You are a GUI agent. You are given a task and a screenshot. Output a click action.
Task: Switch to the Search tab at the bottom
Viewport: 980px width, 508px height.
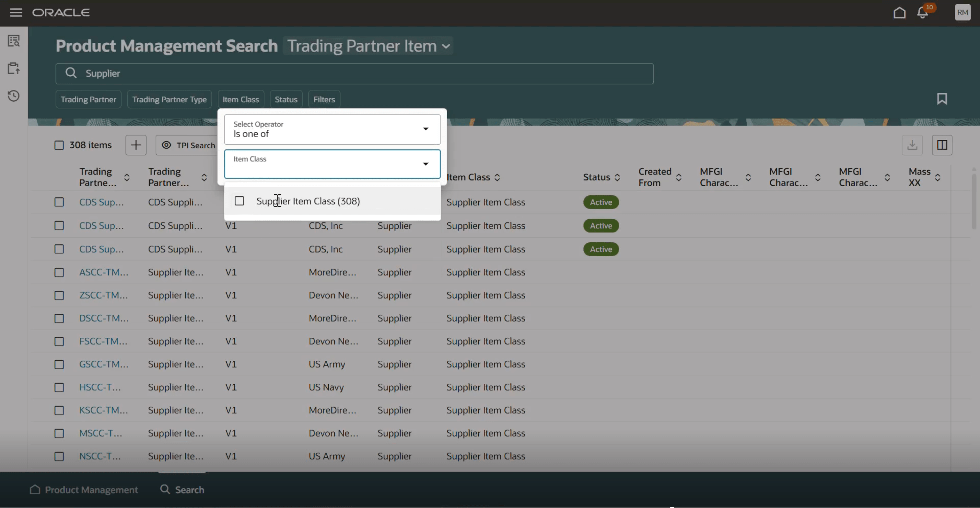182,489
